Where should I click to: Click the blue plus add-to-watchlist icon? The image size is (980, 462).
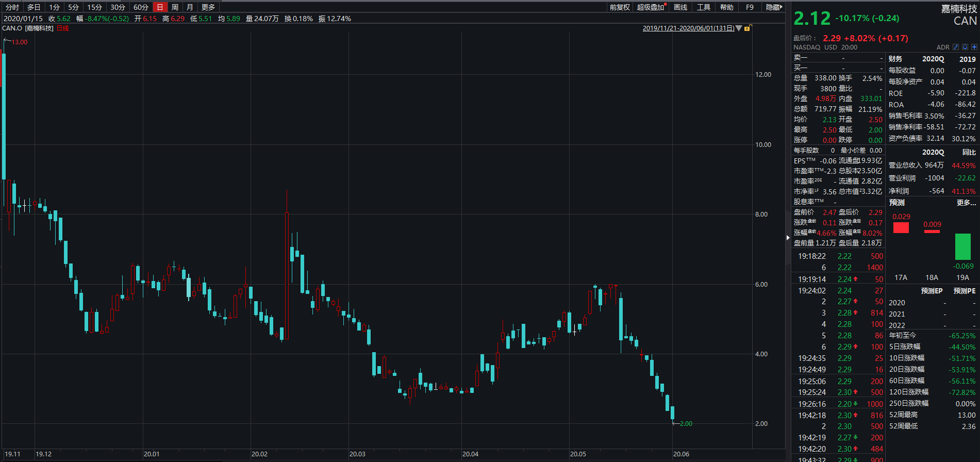point(974,47)
